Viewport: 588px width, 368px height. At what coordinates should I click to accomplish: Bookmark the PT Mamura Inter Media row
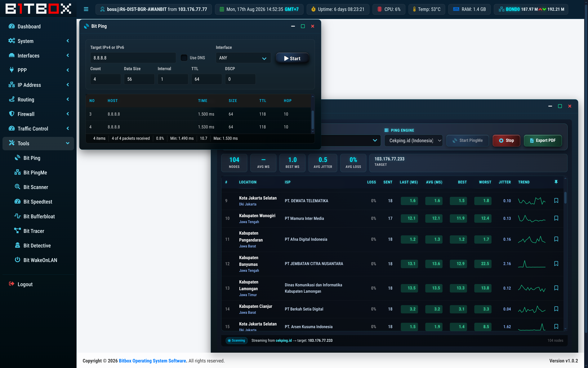pos(556,218)
